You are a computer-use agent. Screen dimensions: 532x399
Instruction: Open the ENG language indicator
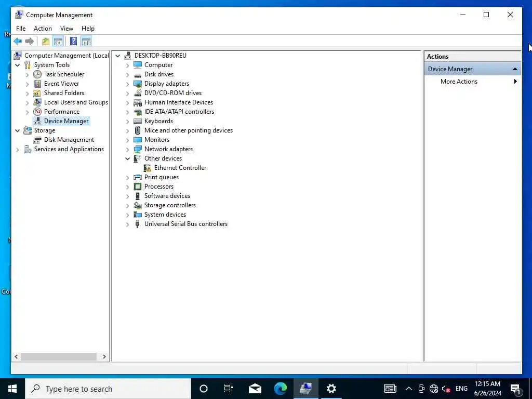tap(461, 389)
